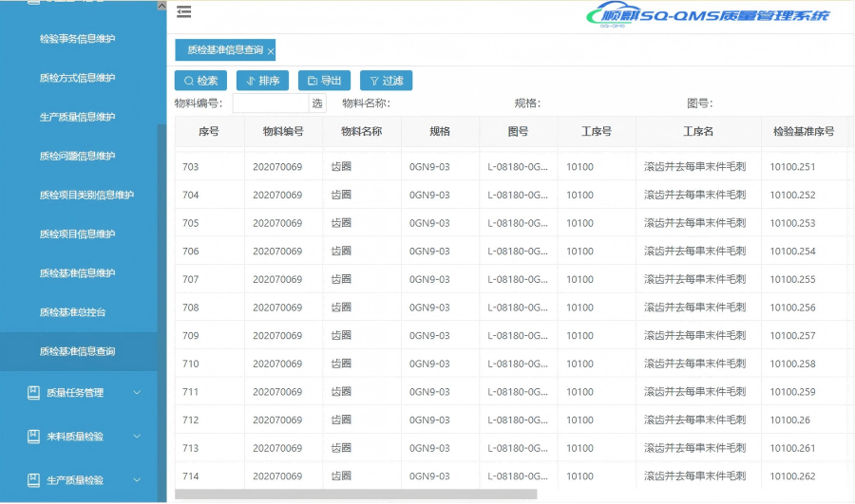Screen dimensions: 855x504
Task: Click the horizontal scrollbar below the table
Action: click(x=355, y=494)
